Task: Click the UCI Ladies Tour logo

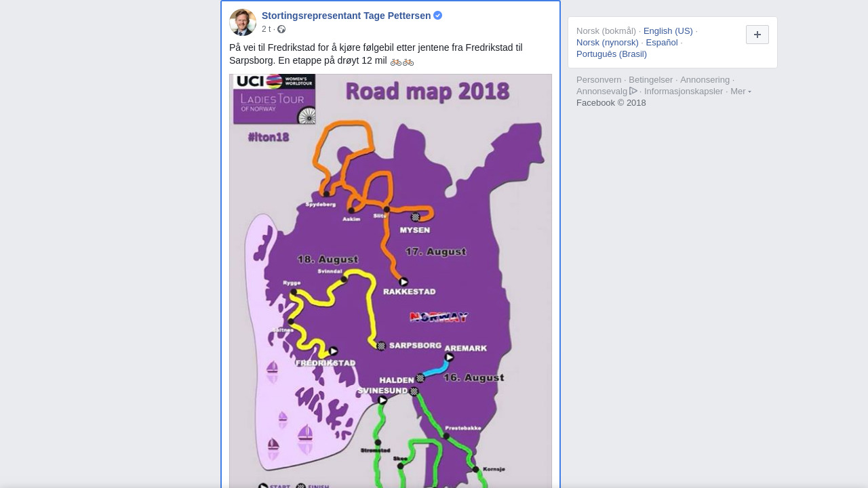Action: pos(275,100)
